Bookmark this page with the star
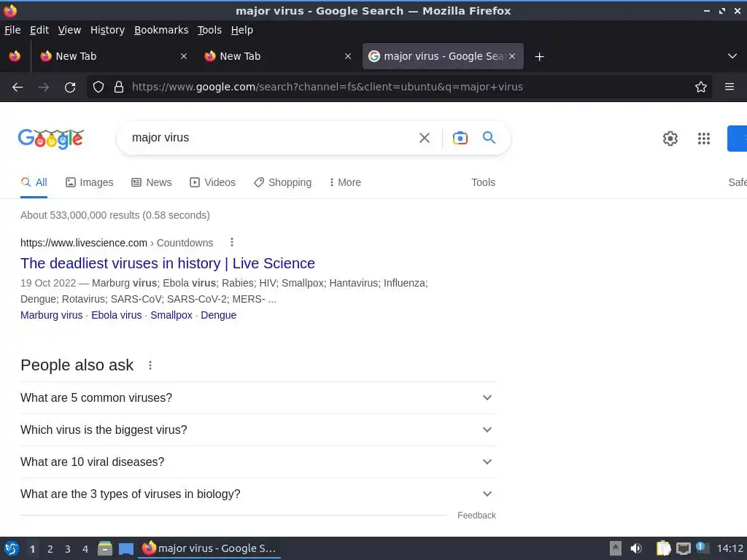747x560 pixels. pos(701,87)
